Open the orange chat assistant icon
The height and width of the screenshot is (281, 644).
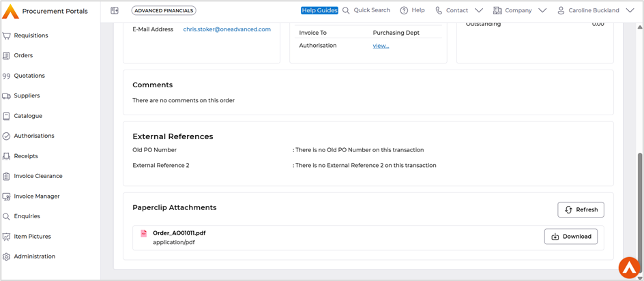pyautogui.click(x=630, y=267)
